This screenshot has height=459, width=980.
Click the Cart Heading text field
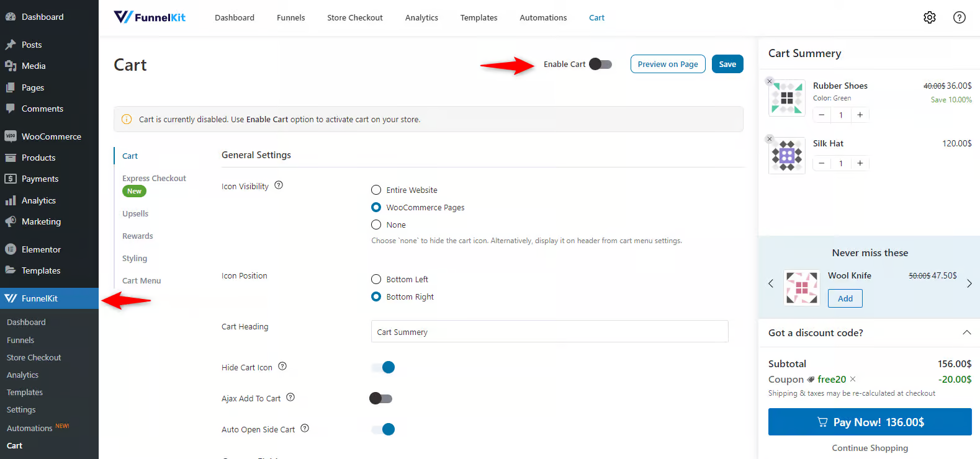pos(550,331)
